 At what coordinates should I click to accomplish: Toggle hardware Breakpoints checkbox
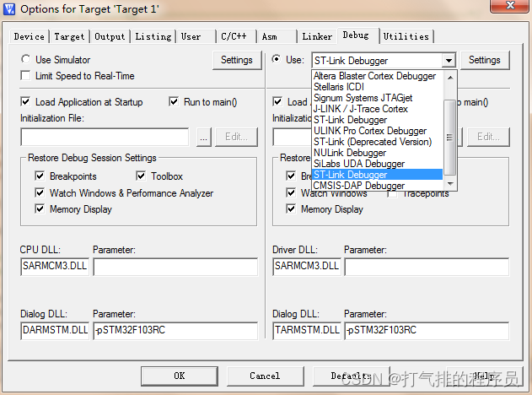(291, 176)
